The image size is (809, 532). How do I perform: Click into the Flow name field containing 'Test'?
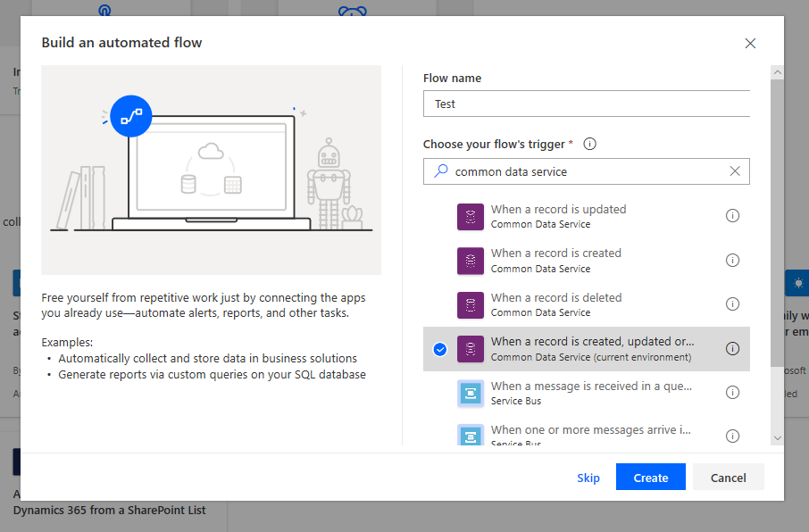586,104
